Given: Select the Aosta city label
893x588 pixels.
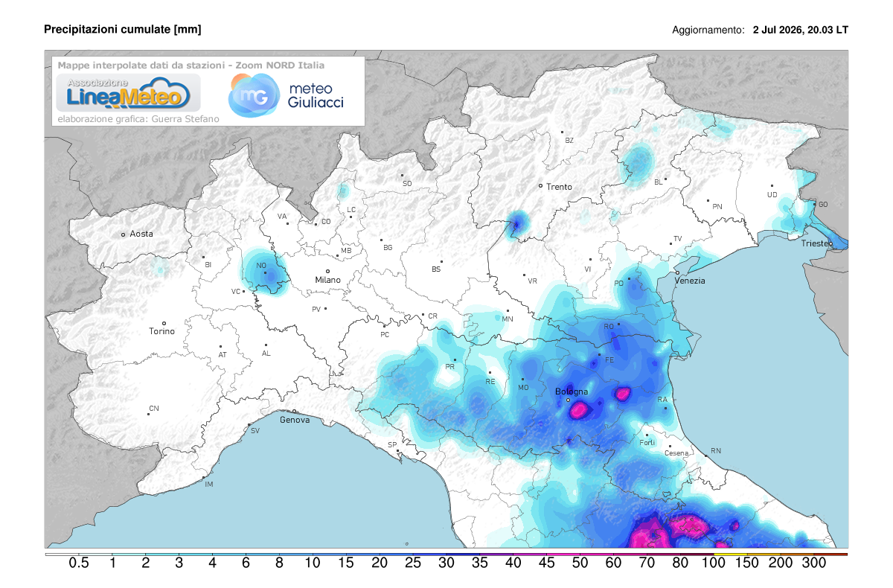Looking at the screenshot, I should tap(141, 234).
